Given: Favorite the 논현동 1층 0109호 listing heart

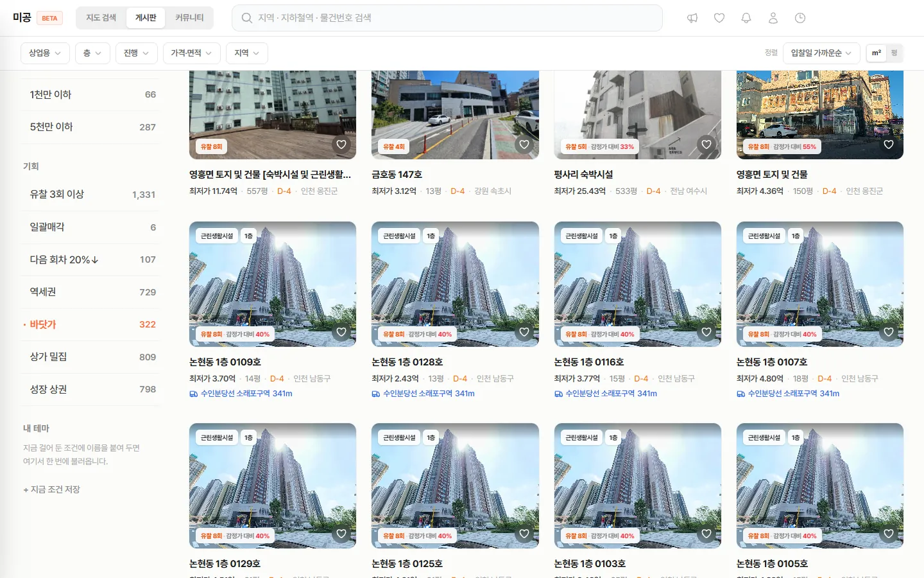Looking at the screenshot, I should pos(341,332).
